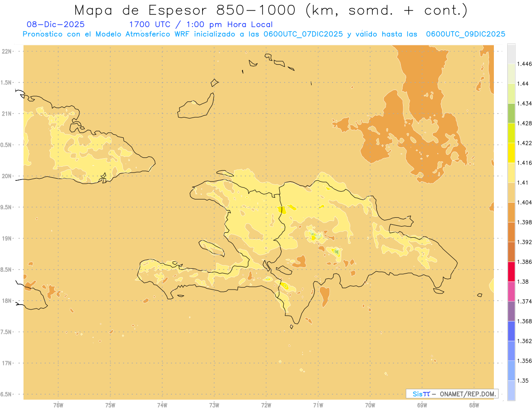Click the colorbar value '1.35'

524,380
